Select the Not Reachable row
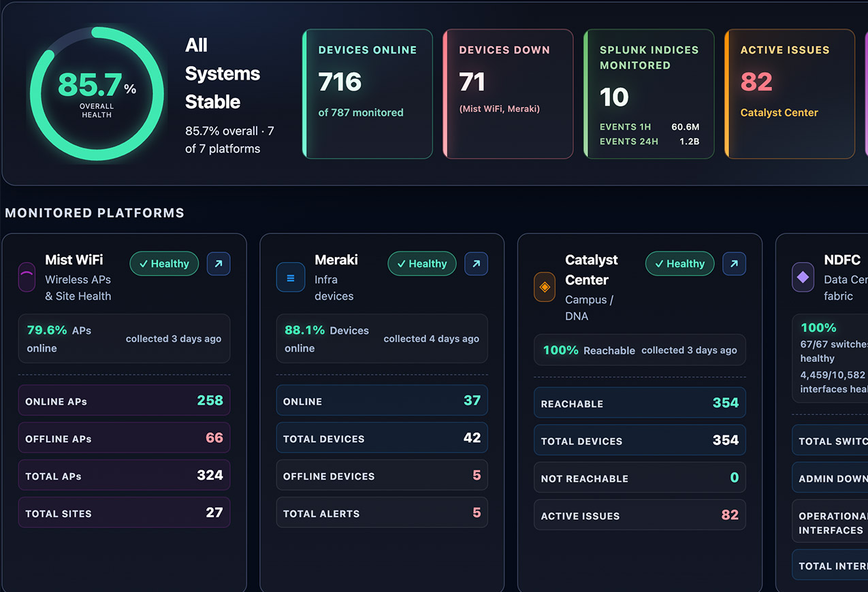The height and width of the screenshot is (592, 868). (640, 478)
